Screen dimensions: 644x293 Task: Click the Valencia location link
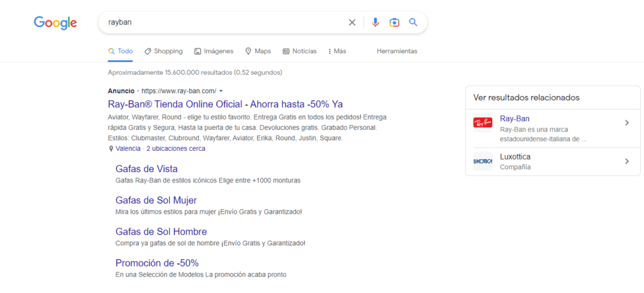pyautogui.click(x=128, y=148)
